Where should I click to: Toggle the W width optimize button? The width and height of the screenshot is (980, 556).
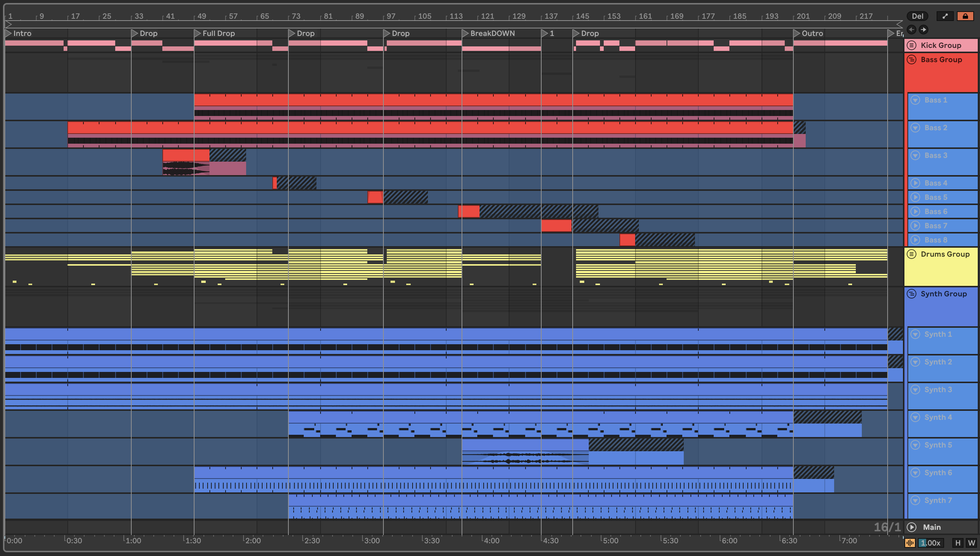click(x=971, y=543)
